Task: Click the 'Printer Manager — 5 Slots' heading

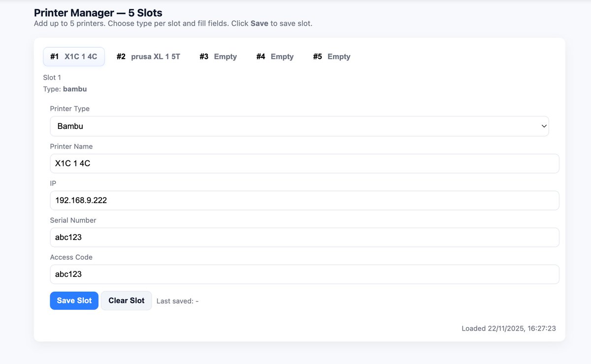Action: [98, 13]
